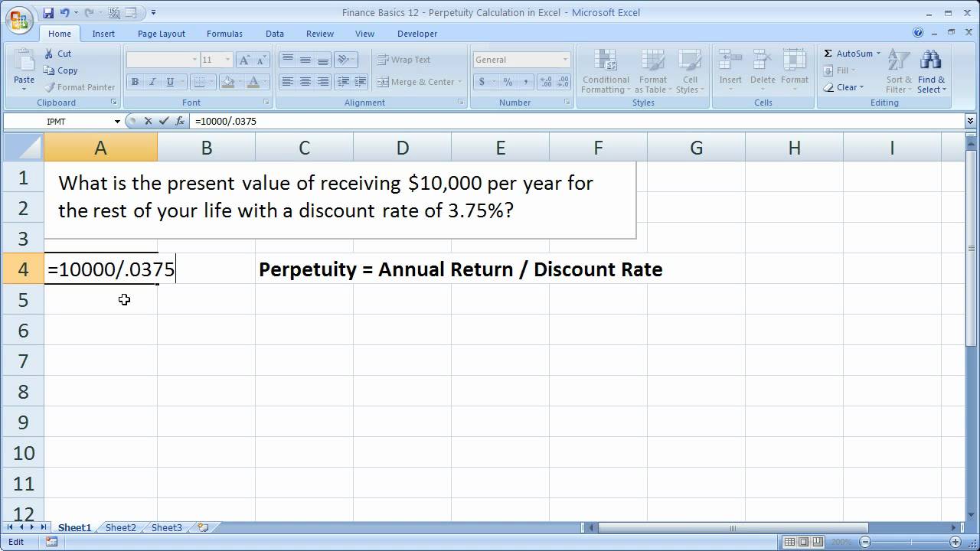Open Format as Table gallery
The image size is (980, 551).
tap(653, 72)
